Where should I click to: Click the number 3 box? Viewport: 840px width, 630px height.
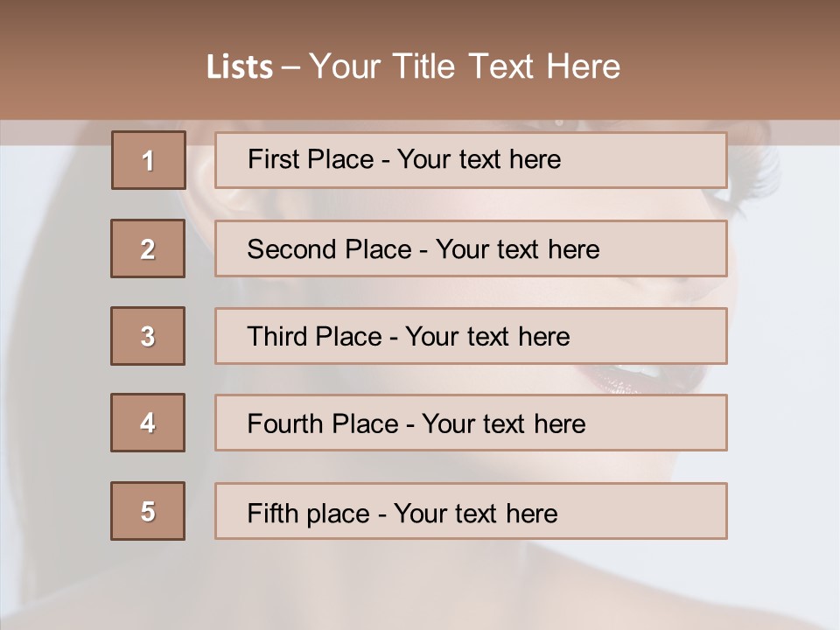[148, 336]
